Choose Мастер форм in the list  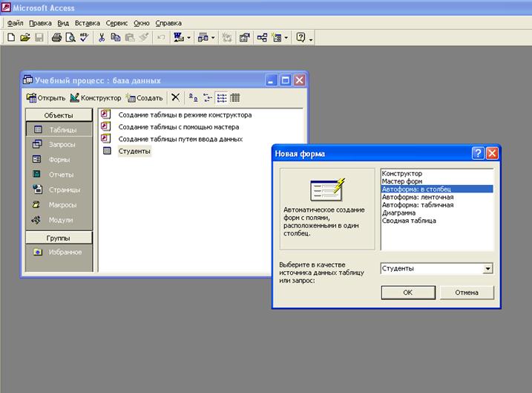pos(437,181)
